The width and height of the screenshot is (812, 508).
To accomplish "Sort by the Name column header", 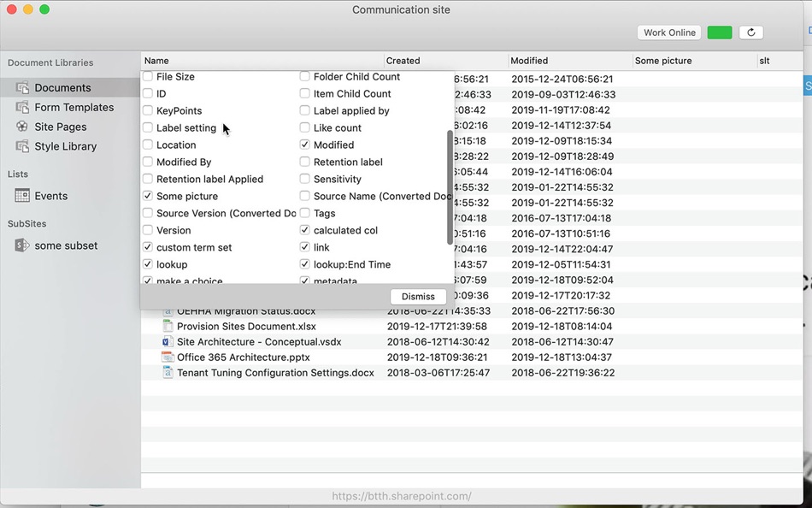I will click(262, 61).
